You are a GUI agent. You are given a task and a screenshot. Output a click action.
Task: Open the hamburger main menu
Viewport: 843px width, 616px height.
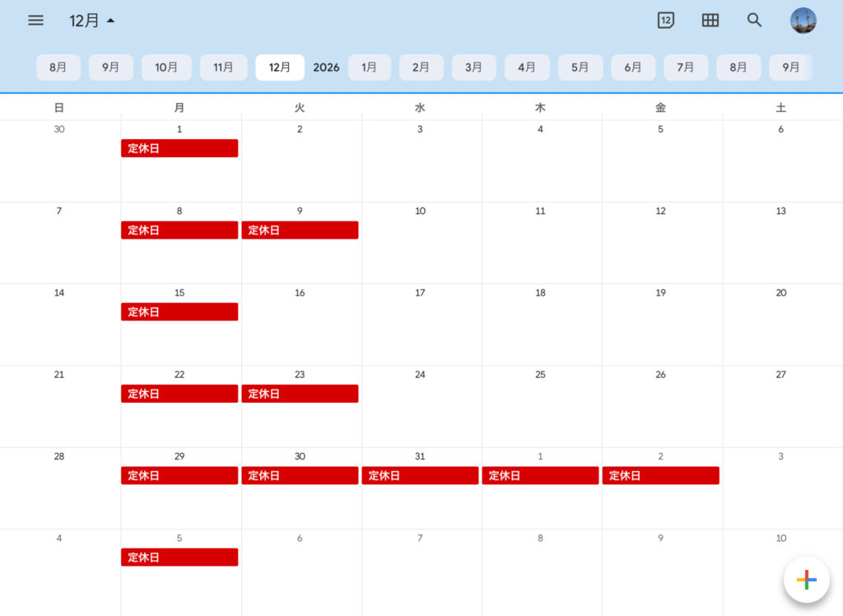pyautogui.click(x=35, y=21)
